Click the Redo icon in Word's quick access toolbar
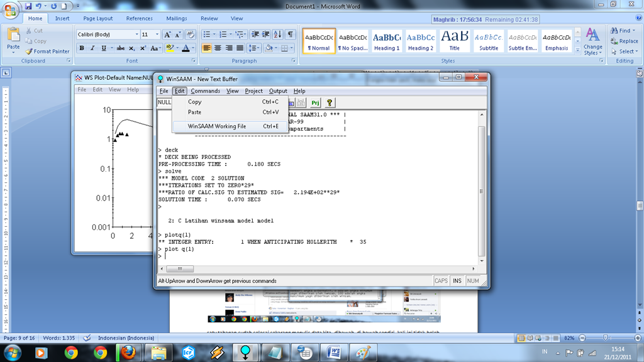 pyautogui.click(x=54, y=6)
